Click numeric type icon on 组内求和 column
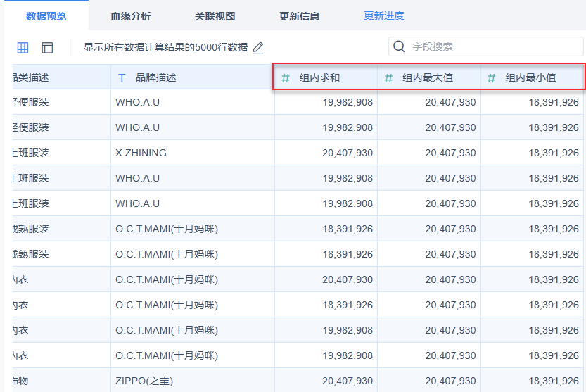 286,77
